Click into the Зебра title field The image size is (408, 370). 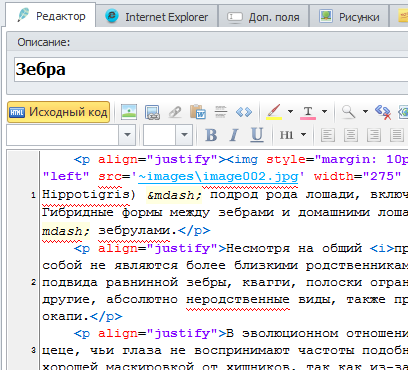coord(211,69)
